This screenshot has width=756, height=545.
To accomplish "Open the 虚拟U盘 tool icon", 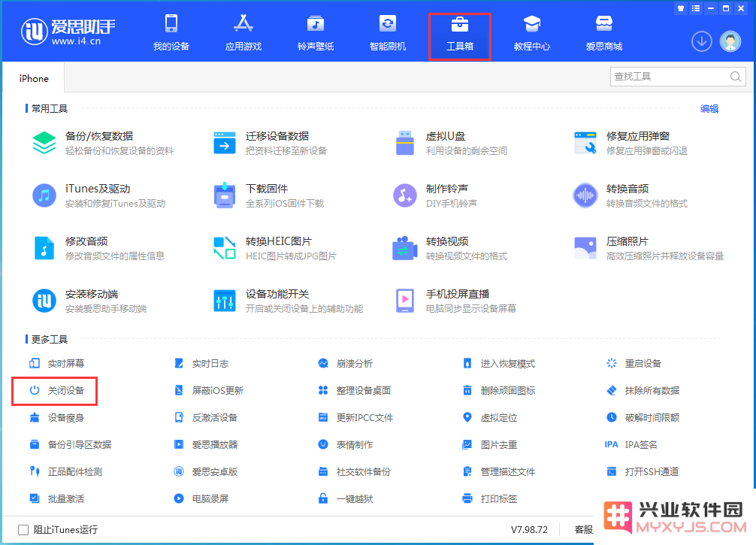I will point(405,143).
